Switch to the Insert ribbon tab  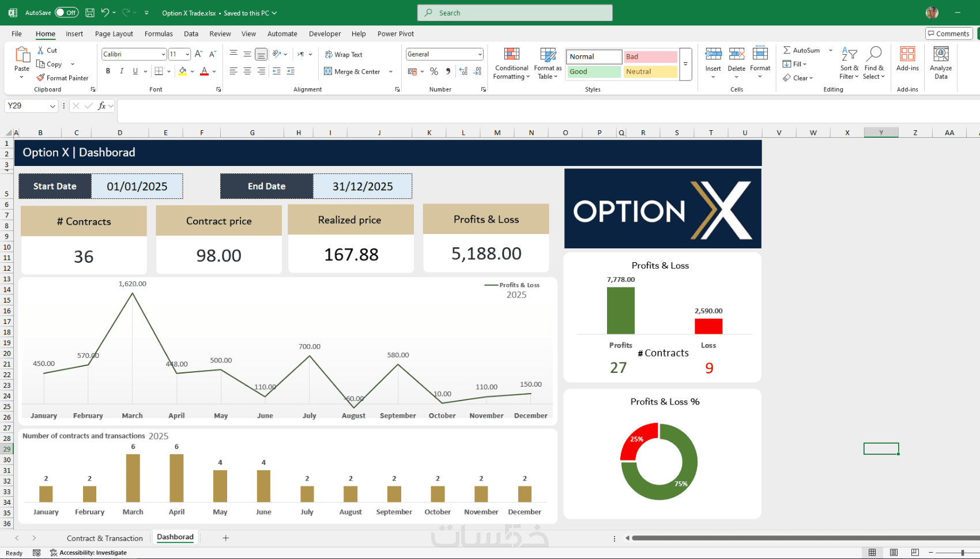pyautogui.click(x=74, y=34)
